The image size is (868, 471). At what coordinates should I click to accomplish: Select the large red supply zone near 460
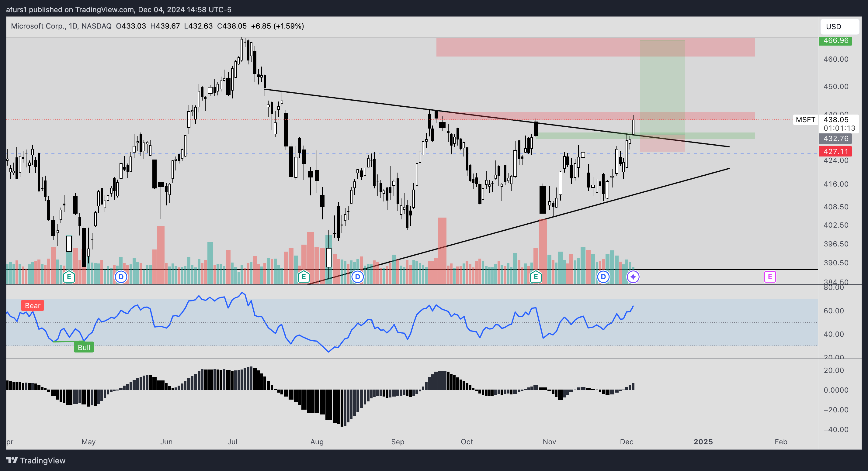(x=595, y=47)
